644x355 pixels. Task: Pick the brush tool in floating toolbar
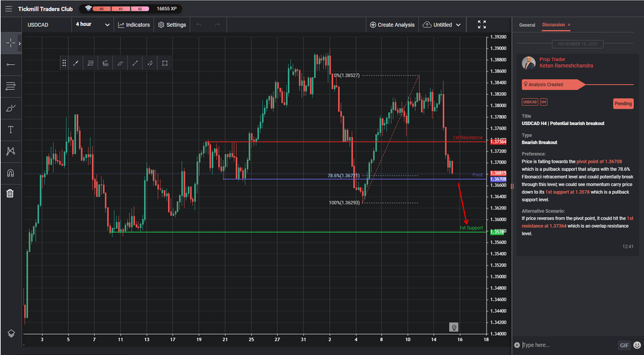pos(121,64)
